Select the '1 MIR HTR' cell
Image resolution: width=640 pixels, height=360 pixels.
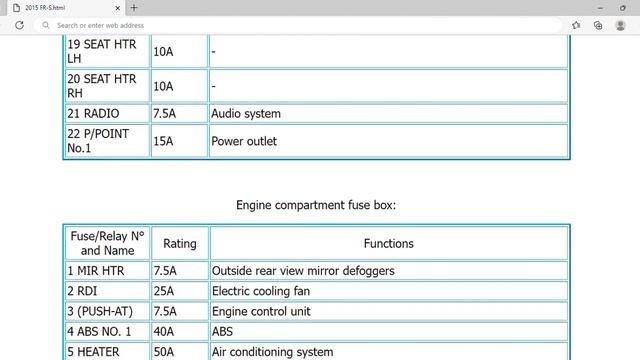coord(107,271)
